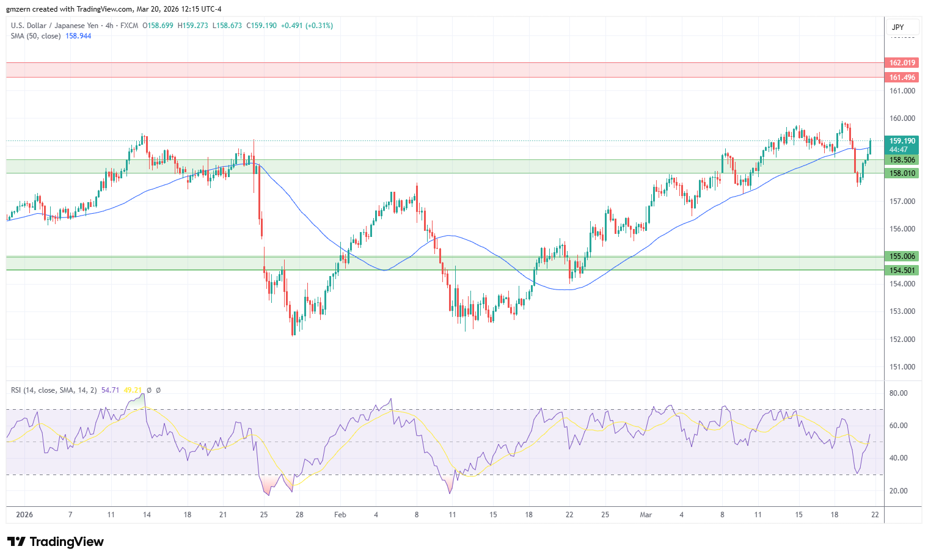Click the RSI (14, close, SMA, 14, 2) legend

(x=54, y=390)
